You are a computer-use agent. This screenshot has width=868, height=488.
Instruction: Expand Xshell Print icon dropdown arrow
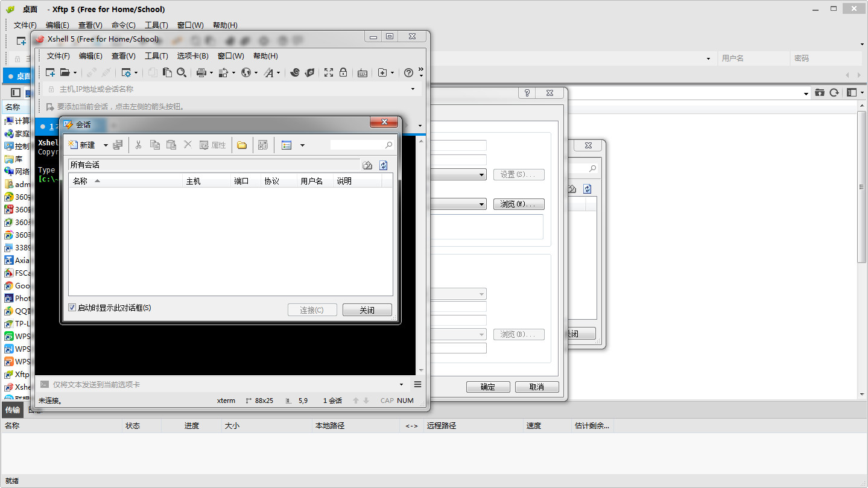[x=211, y=73]
